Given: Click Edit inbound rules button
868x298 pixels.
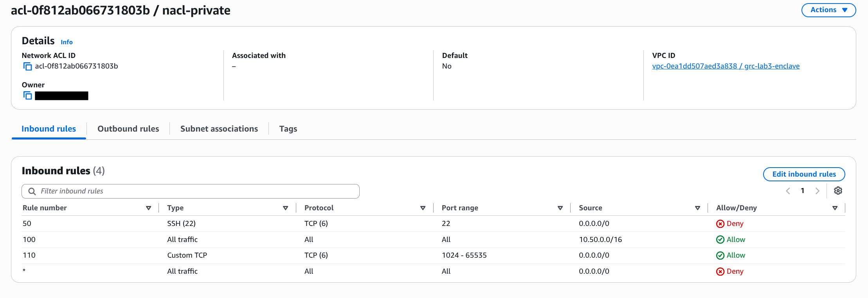Looking at the screenshot, I should tap(804, 174).
